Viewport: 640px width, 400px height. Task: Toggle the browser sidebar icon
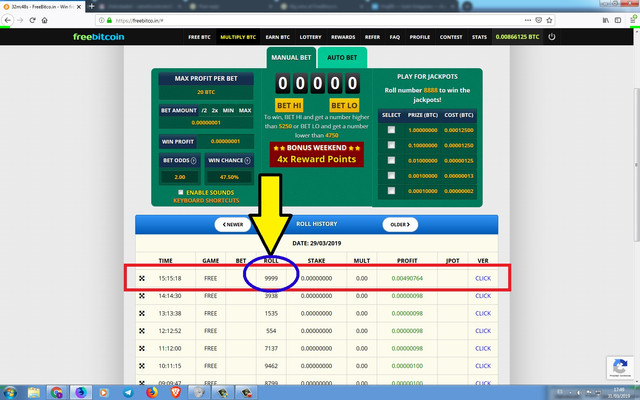pos(618,20)
